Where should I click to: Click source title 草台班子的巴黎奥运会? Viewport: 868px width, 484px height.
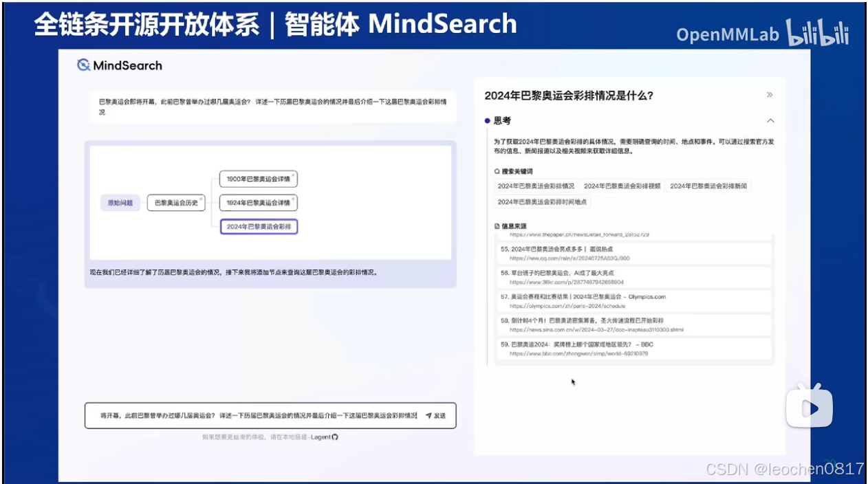pos(563,273)
